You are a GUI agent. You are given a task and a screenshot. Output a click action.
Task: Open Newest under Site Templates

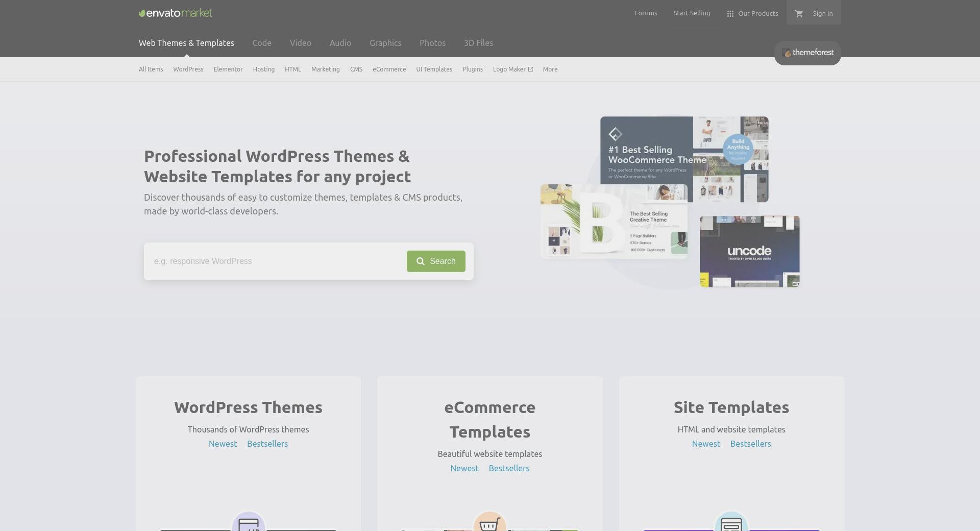pyautogui.click(x=706, y=444)
